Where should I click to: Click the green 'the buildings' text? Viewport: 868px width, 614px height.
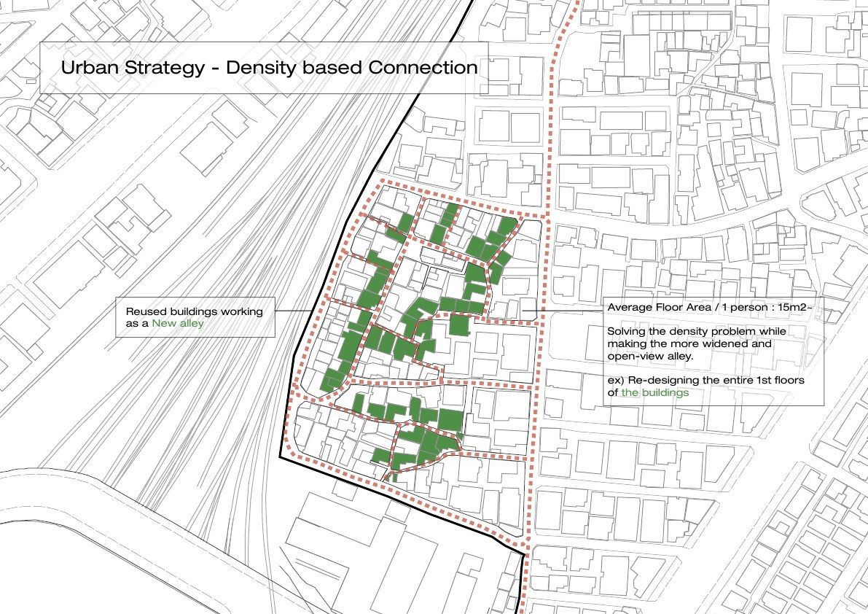[654, 392]
